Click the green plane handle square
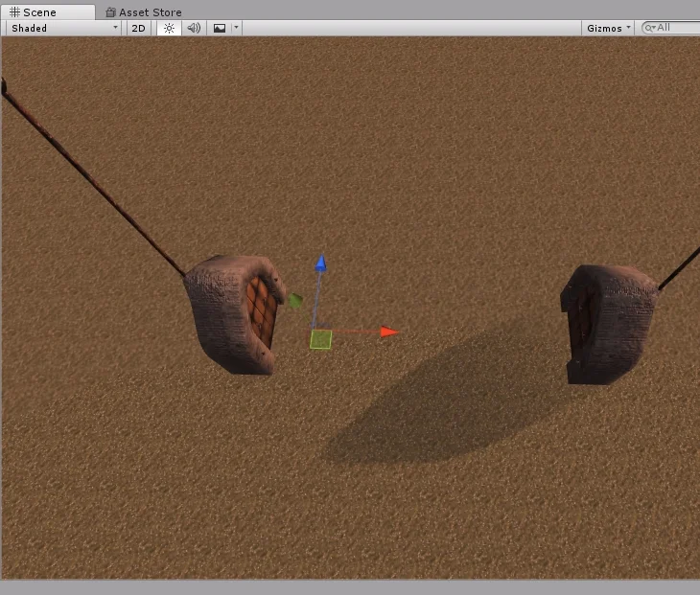This screenshot has width=700, height=595. tap(321, 339)
